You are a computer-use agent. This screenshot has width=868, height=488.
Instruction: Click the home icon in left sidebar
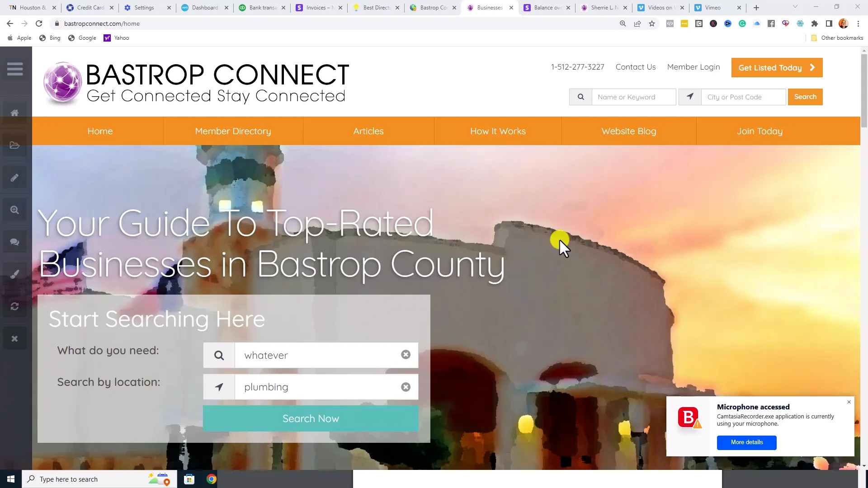[14, 113]
